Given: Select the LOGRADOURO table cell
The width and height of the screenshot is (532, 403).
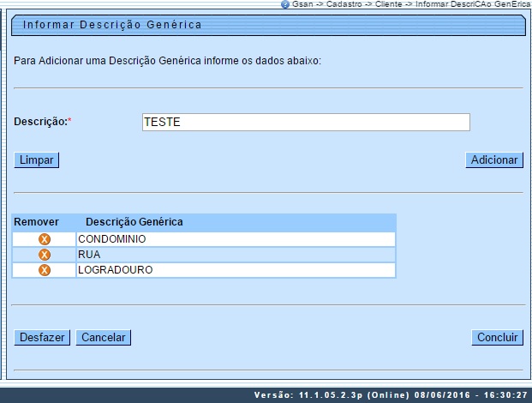Looking at the screenshot, I should pyautogui.click(x=236, y=270).
